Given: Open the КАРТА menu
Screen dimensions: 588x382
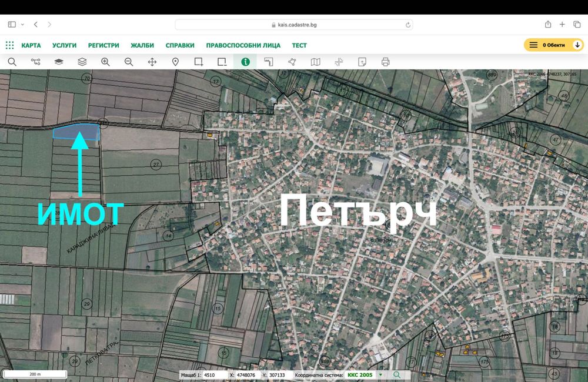Looking at the screenshot, I should click(31, 45).
